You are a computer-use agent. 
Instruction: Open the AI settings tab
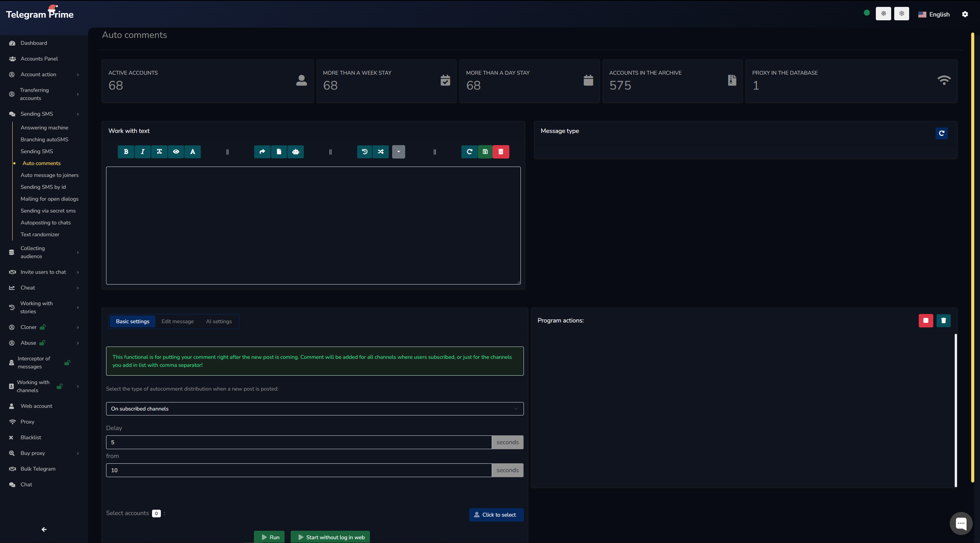219,321
